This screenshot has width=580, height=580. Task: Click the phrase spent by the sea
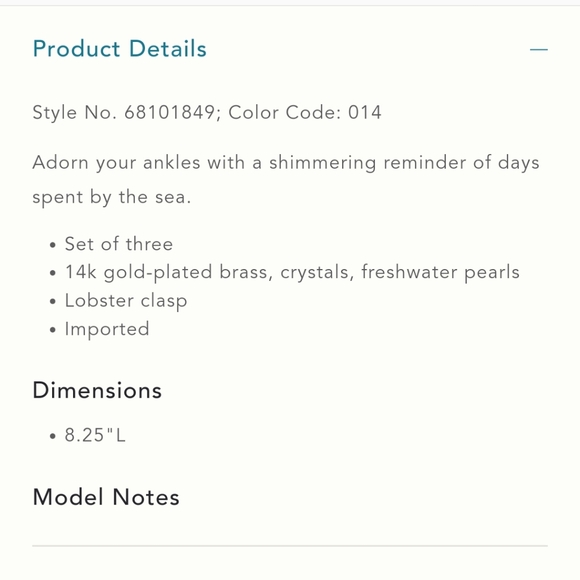click(112, 197)
